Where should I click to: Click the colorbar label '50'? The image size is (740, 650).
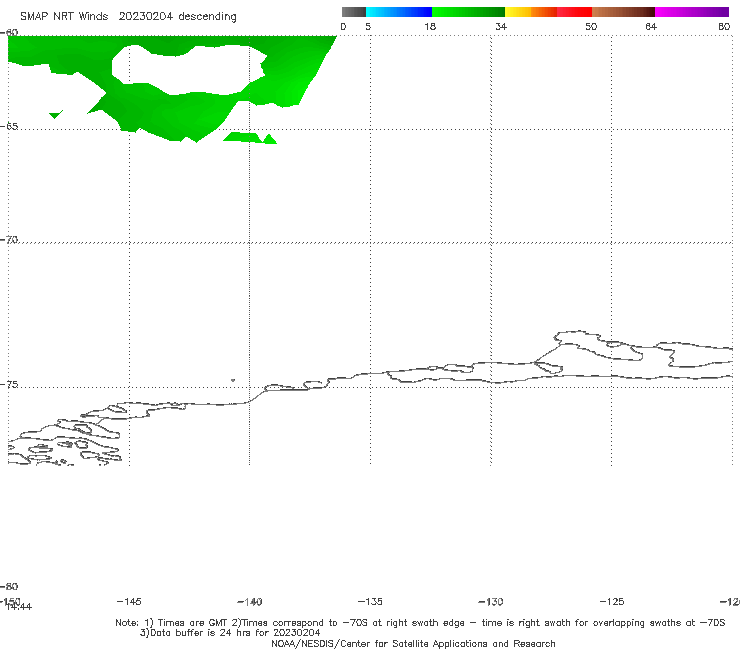point(591,26)
